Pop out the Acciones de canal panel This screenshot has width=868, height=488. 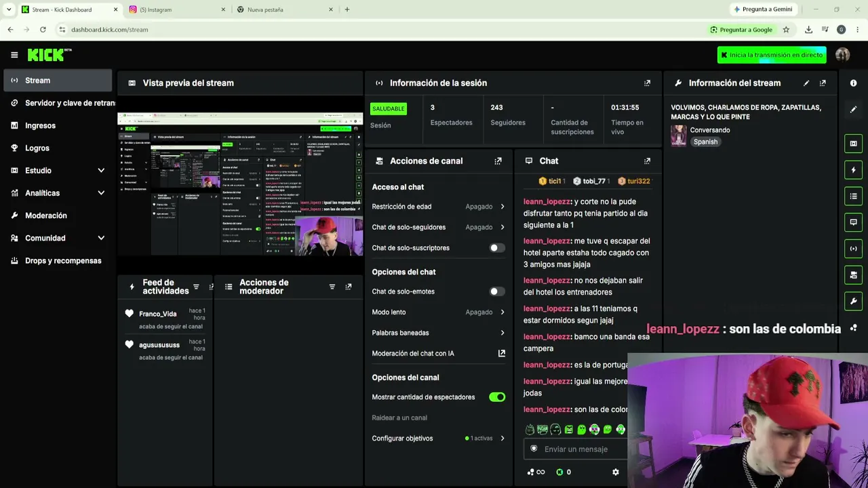[x=498, y=161]
